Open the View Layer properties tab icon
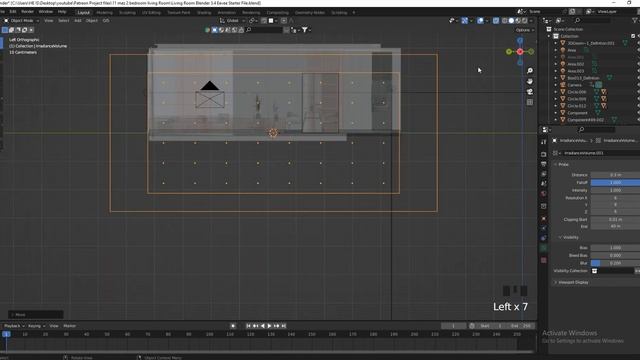This screenshot has height=360, width=640. point(544,174)
